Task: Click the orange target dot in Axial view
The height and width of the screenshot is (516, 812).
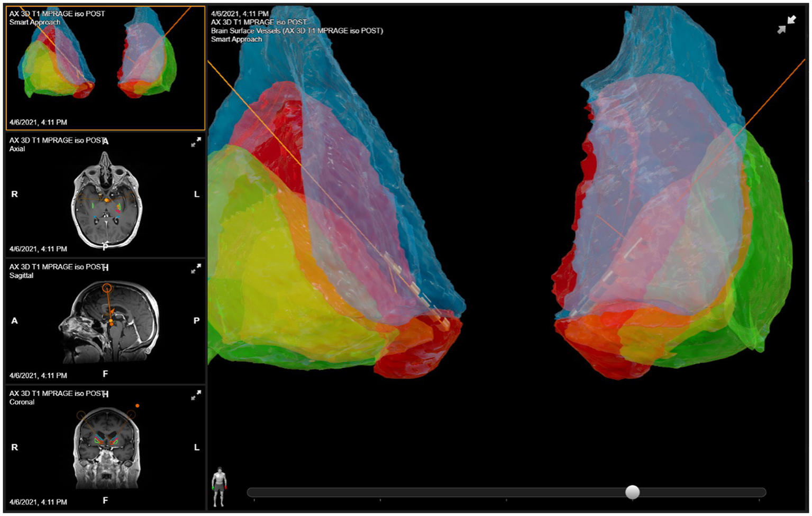Action: click(x=107, y=200)
